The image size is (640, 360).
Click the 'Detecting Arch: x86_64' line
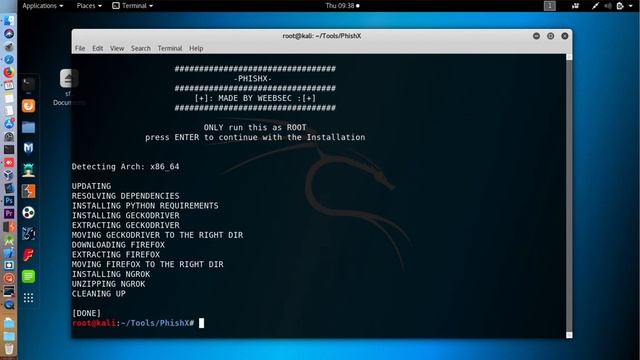[x=125, y=167]
